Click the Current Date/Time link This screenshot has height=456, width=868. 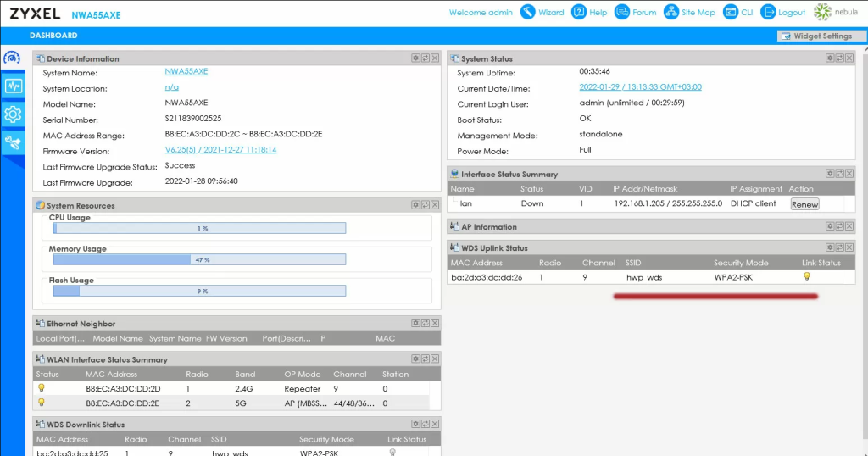[640, 87]
